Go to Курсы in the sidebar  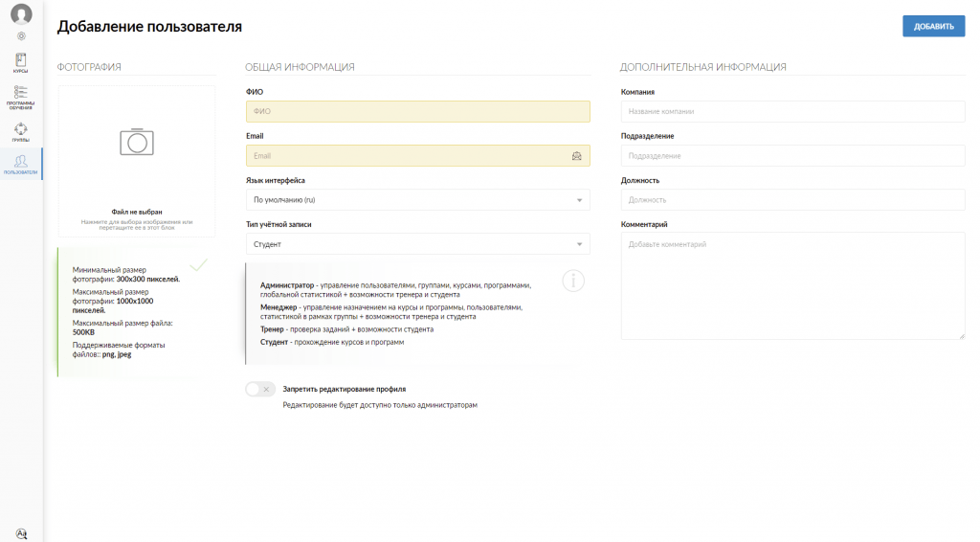coord(21,62)
